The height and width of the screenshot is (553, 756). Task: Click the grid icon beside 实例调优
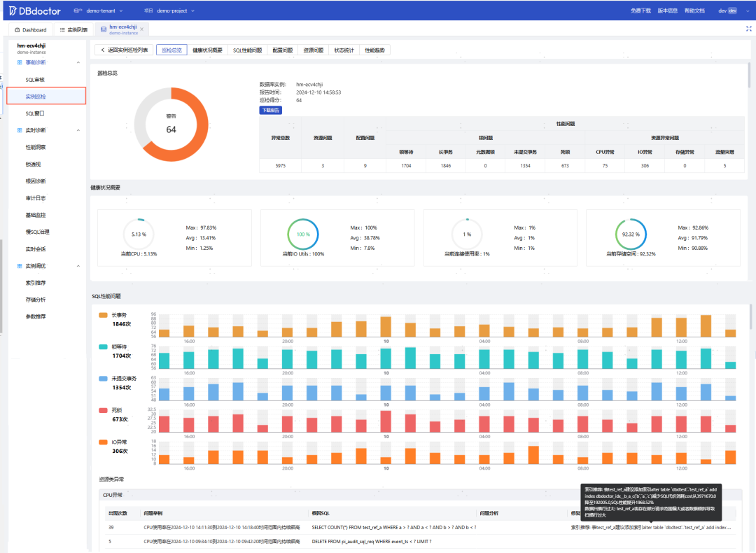[x=20, y=266]
